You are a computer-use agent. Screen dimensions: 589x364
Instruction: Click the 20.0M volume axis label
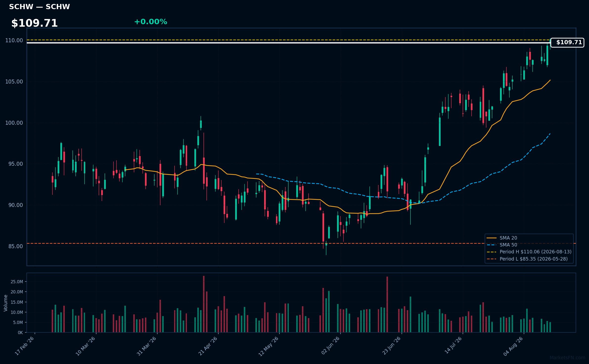tap(17, 292)
